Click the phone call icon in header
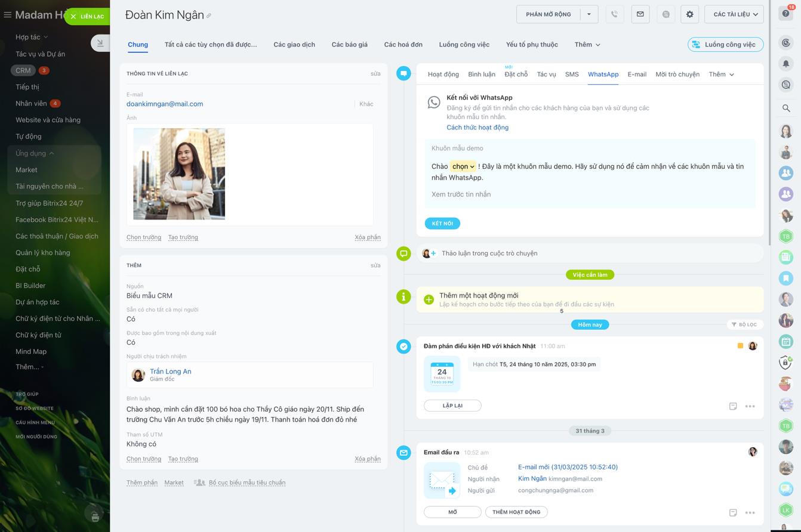 (x=614, y=14)
